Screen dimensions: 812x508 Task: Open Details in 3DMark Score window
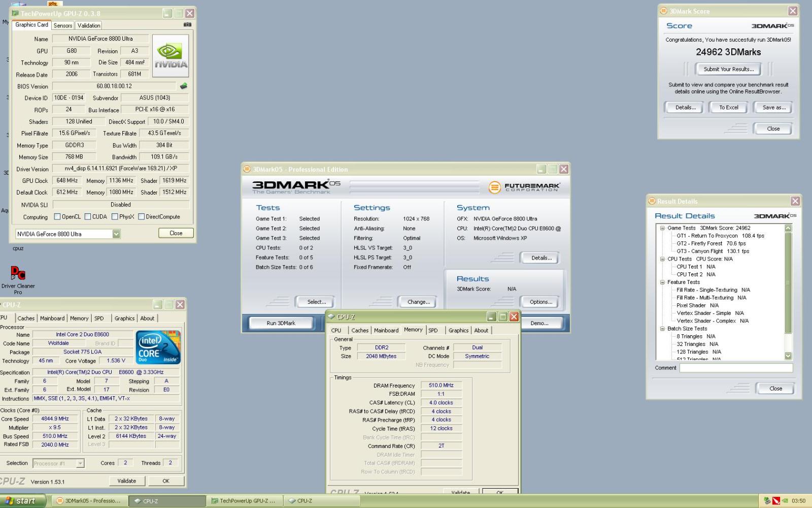[x=685, y=107]
